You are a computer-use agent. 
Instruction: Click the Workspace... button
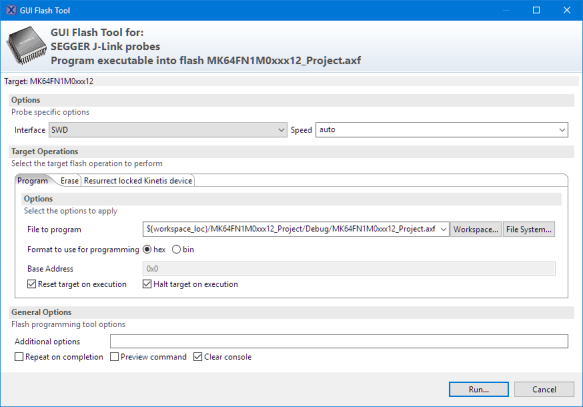click(476, 229)
